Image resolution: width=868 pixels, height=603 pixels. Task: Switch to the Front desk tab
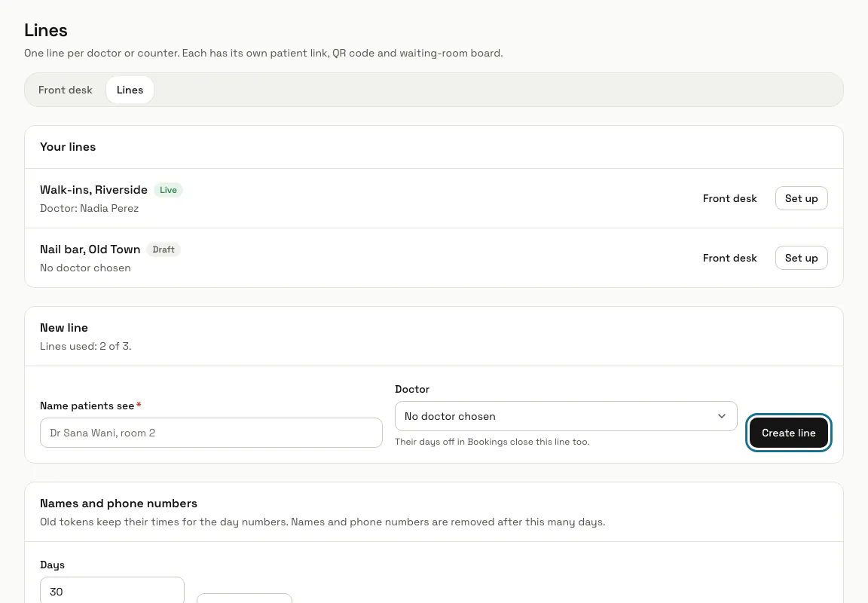click(x=66, y=90)
